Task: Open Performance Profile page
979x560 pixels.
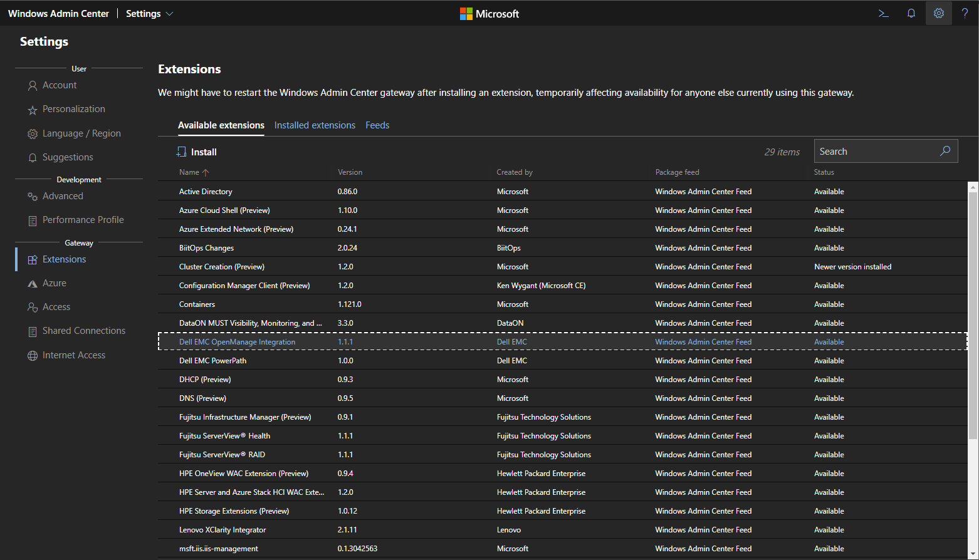Action: point(83,220)
